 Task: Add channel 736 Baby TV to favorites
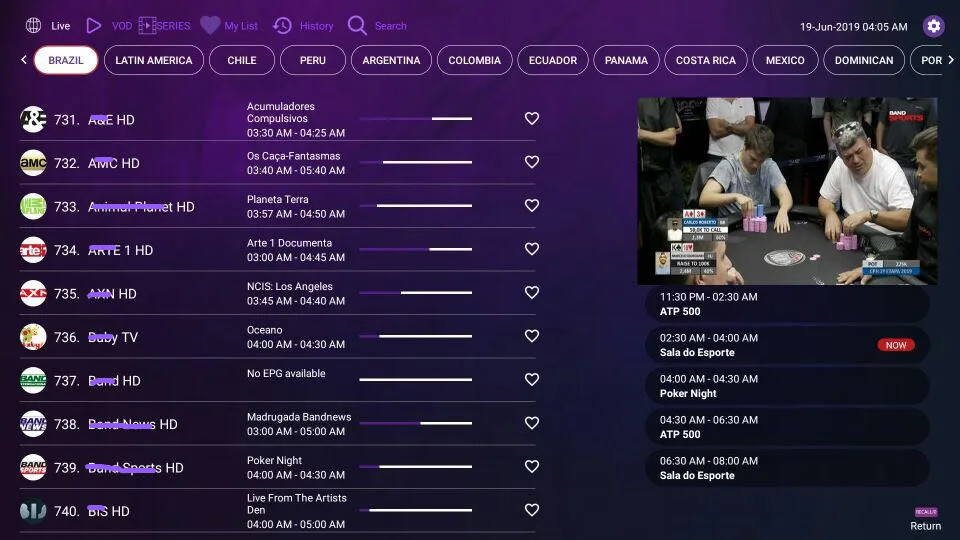coord(532,336)
